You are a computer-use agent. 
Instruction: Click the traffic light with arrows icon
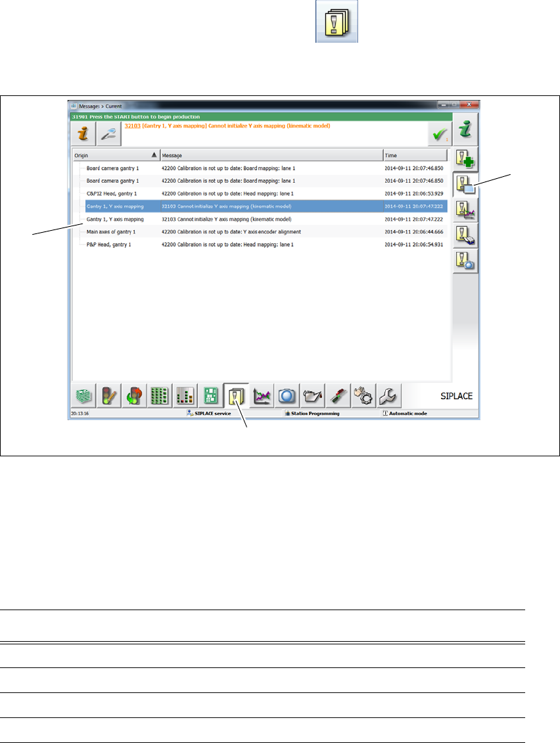pos(135,396)
